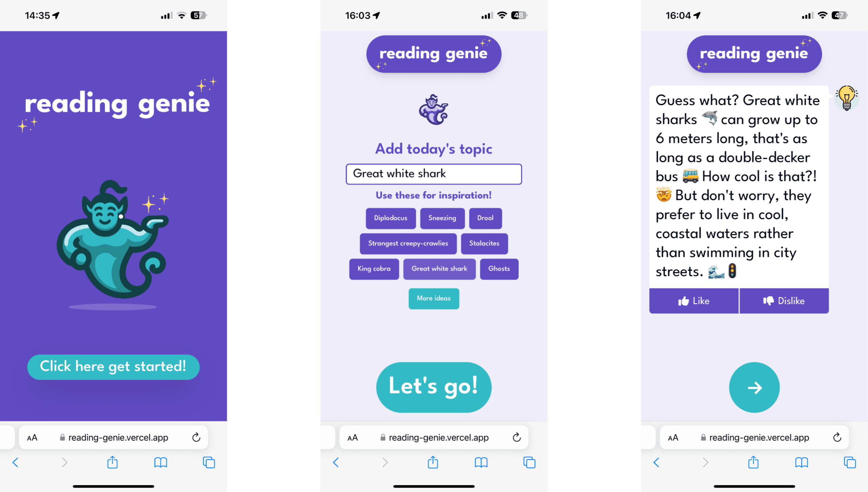Select Ghosts from inspiration topics
Viewport: 868px width, 492px height.
(500, 268)
